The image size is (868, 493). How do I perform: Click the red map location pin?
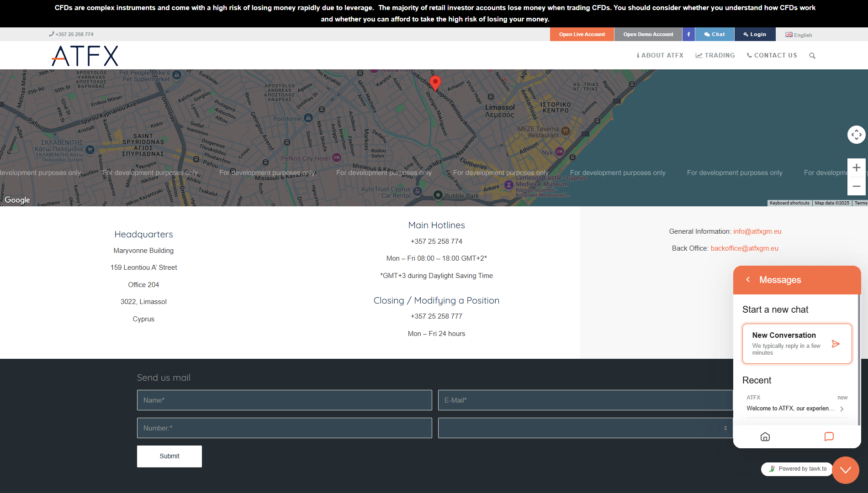[x=435, y=83]
